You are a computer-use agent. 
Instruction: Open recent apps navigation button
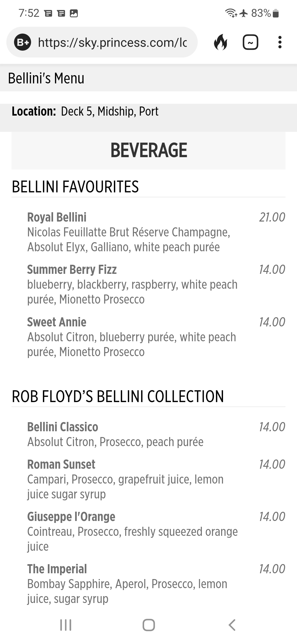coord(66,625)
